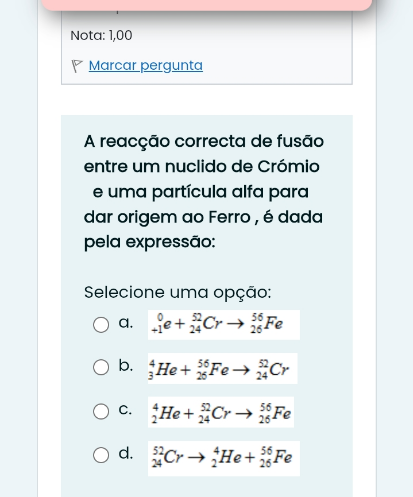This screenshot has width=413, height=497.
Task: Click the He plus Cr gives Fe formula
Action: [x=221, y=412]
